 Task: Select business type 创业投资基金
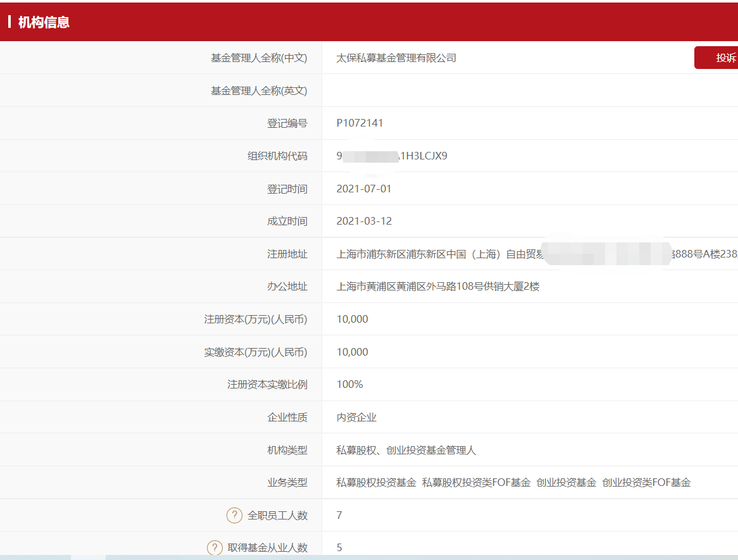[x=566, y=483]
